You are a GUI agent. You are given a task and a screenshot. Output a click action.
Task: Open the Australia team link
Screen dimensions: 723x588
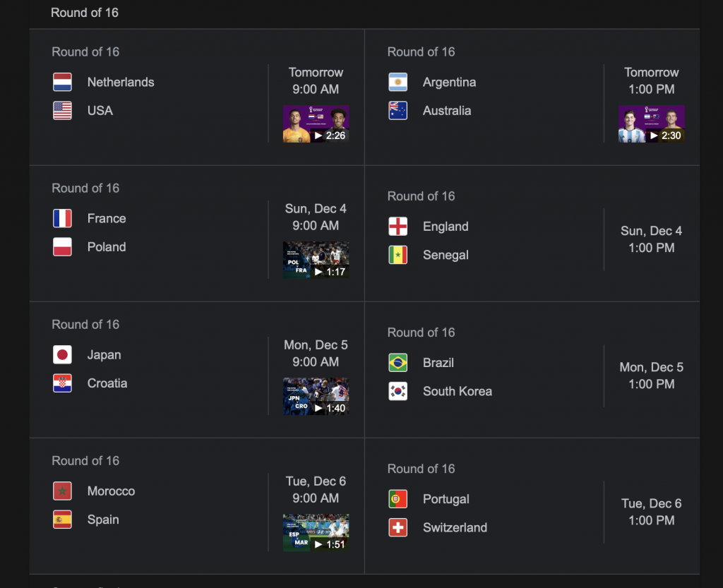point(447,111)
